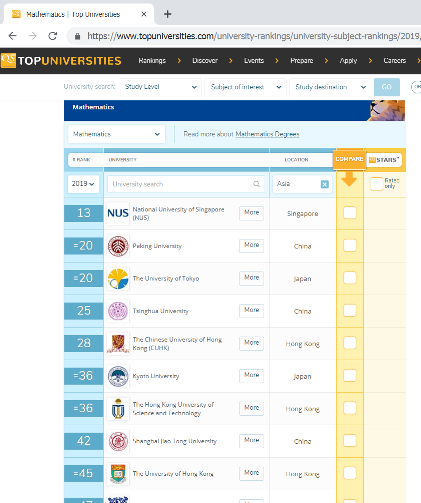The width and height of the screenshot is (421, 503).
Task: Click the GO search button
Action: 387,87
